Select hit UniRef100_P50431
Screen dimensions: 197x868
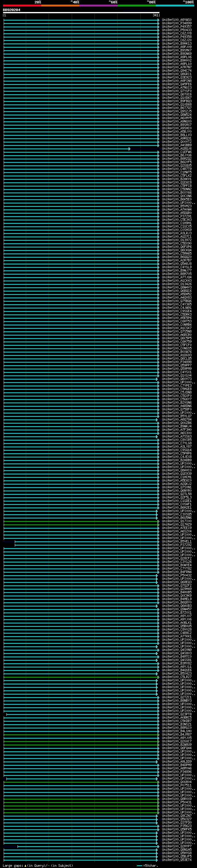tap(176, 802)
